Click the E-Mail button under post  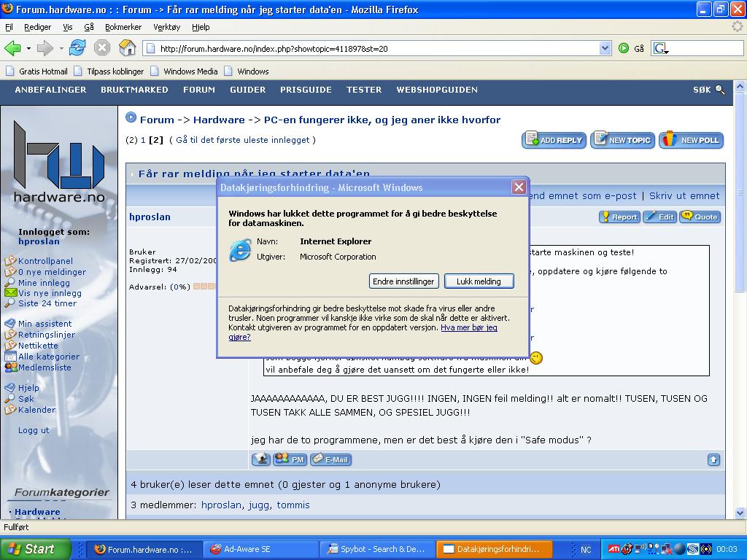pos(331,459)
